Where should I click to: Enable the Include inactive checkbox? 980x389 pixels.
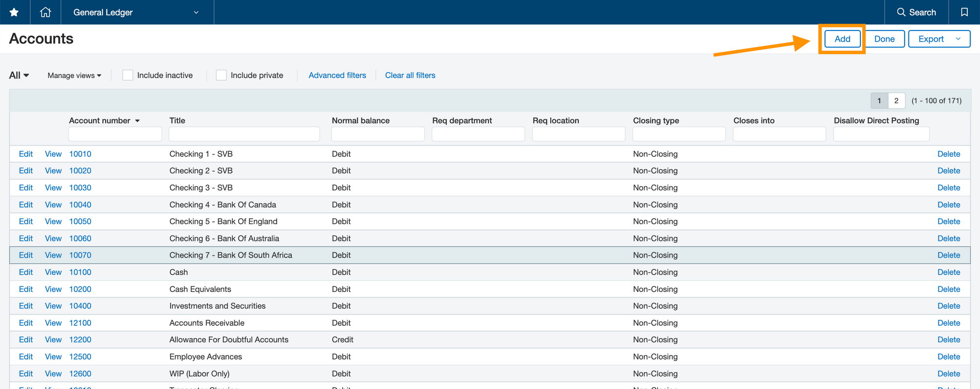(x=128, y=75)
